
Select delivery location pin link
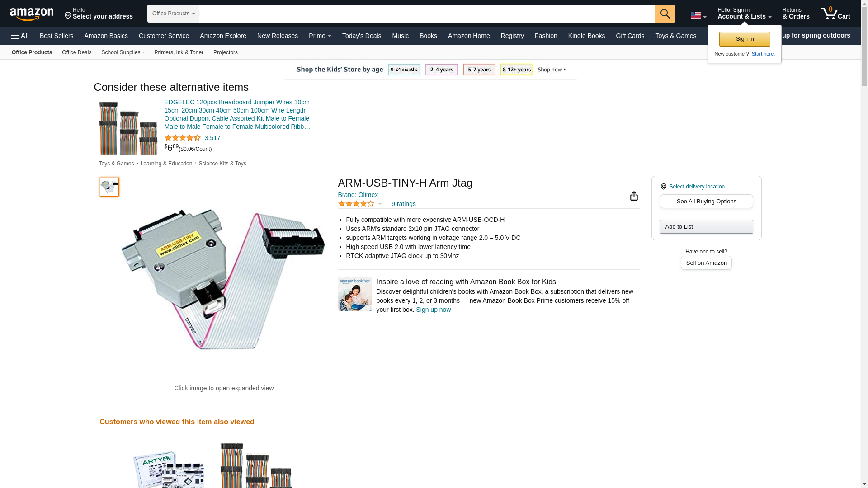692,187
